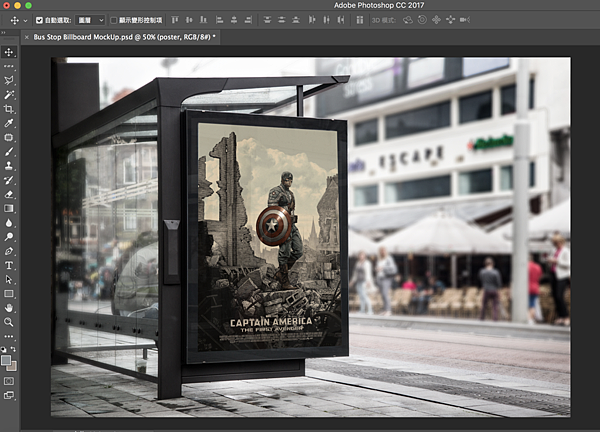The height and width of the screenshot is (432, 600).
Task: Open the Move tool preset picker arrow
Action: 25,21
